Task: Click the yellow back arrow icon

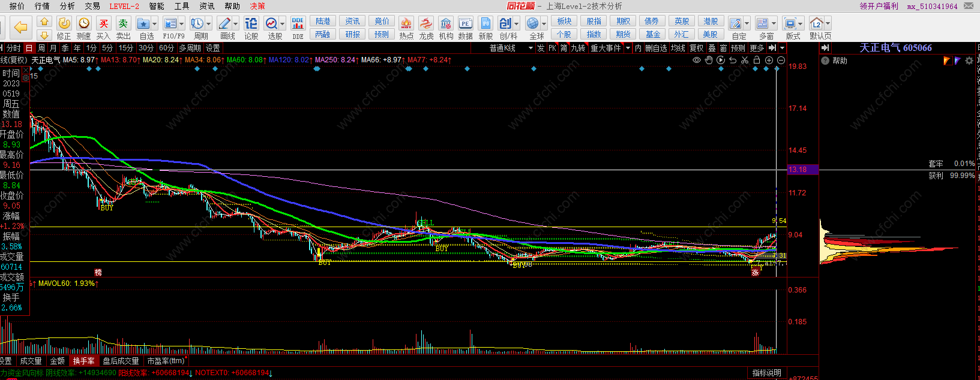Action: click(21, 27)
